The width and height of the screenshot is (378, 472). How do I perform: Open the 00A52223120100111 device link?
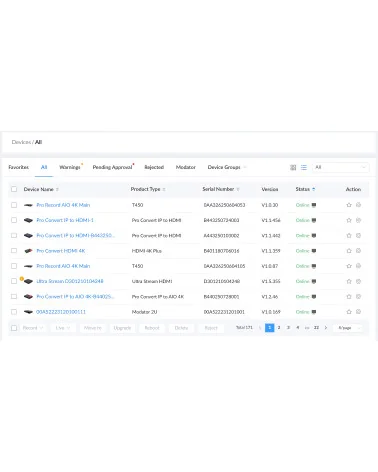click(61, 312)
